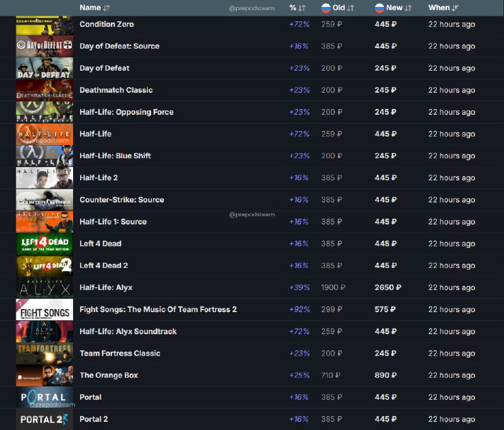Open The Orange Box title link
The height and width of the screenshot is (430, 504).
click(x=108, y=375)
